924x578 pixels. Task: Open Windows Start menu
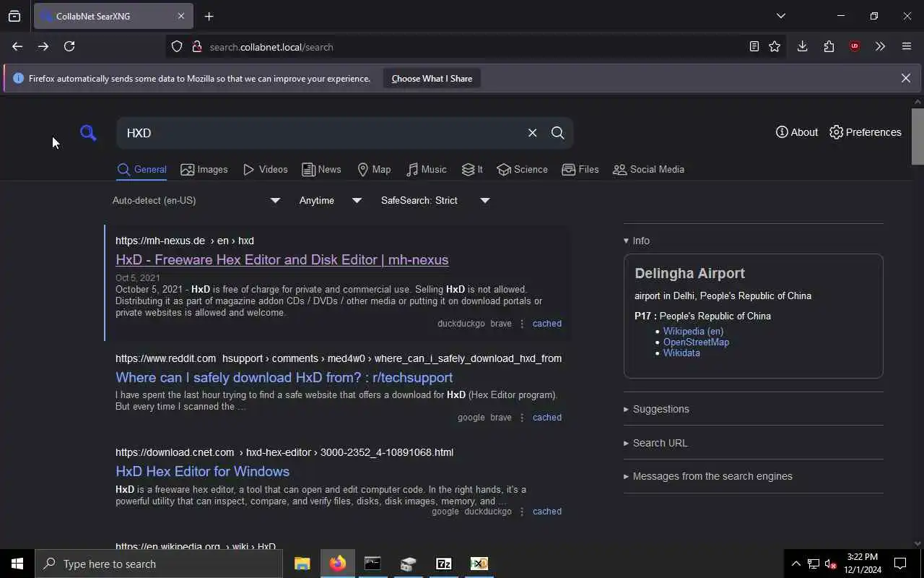(17, 564)
